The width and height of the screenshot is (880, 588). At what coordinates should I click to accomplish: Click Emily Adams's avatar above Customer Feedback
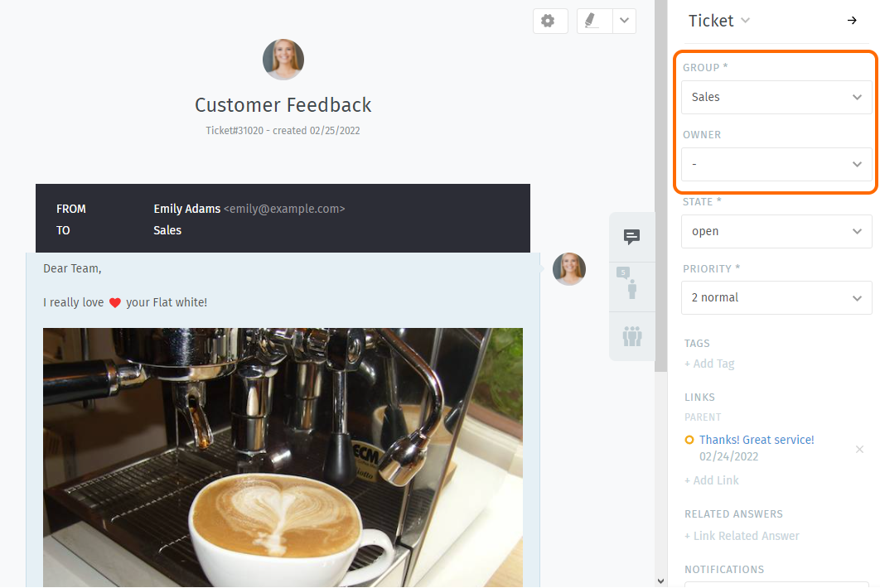(x=283, y=59)
